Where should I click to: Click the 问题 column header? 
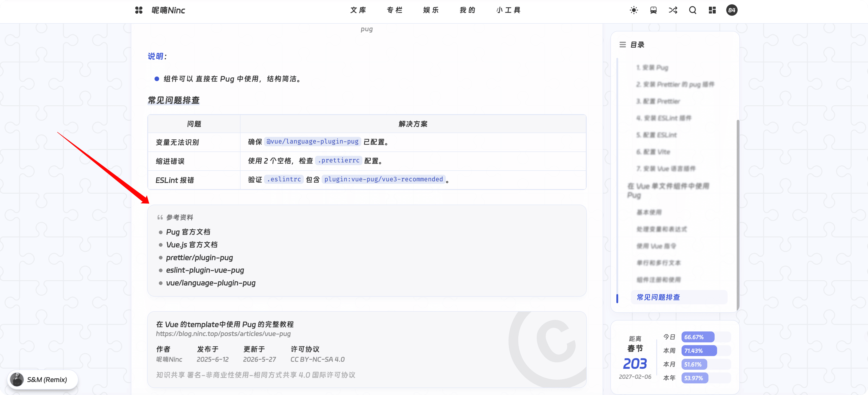tap(194, 124)
